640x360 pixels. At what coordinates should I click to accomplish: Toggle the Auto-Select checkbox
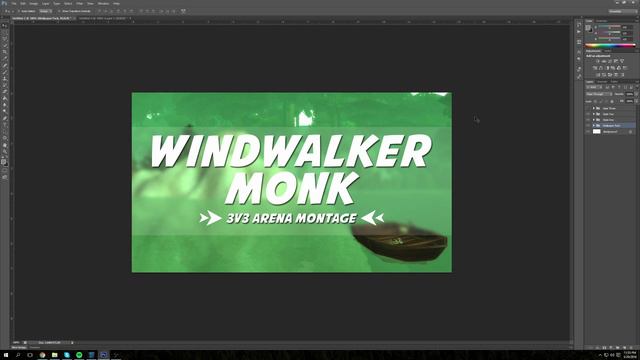18,11
